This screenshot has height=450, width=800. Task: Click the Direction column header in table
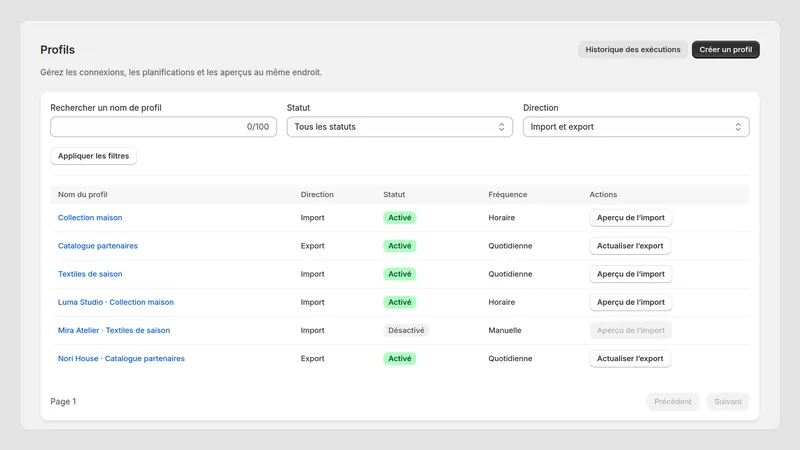317,194
